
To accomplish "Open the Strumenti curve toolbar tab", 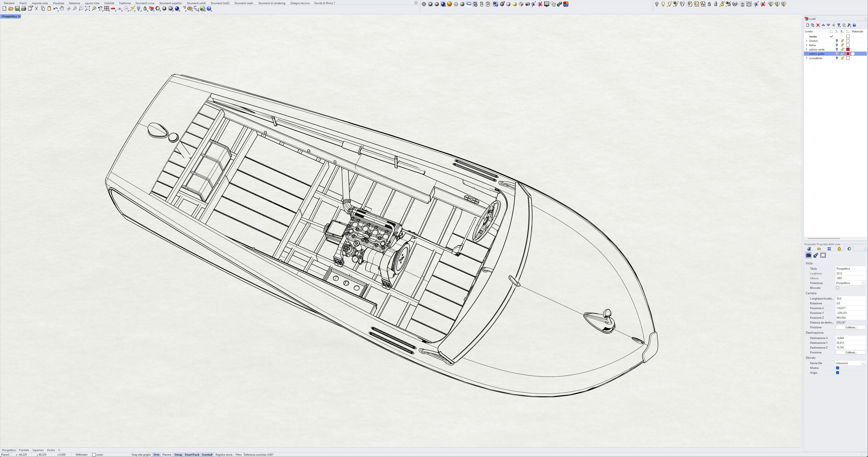I will coord(145,3).
